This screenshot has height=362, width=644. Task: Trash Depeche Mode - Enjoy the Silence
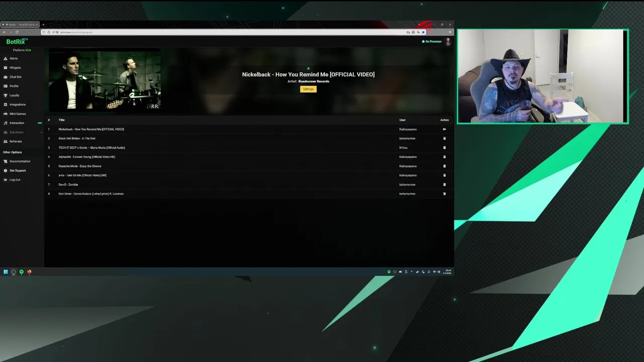tap(444, 166)
